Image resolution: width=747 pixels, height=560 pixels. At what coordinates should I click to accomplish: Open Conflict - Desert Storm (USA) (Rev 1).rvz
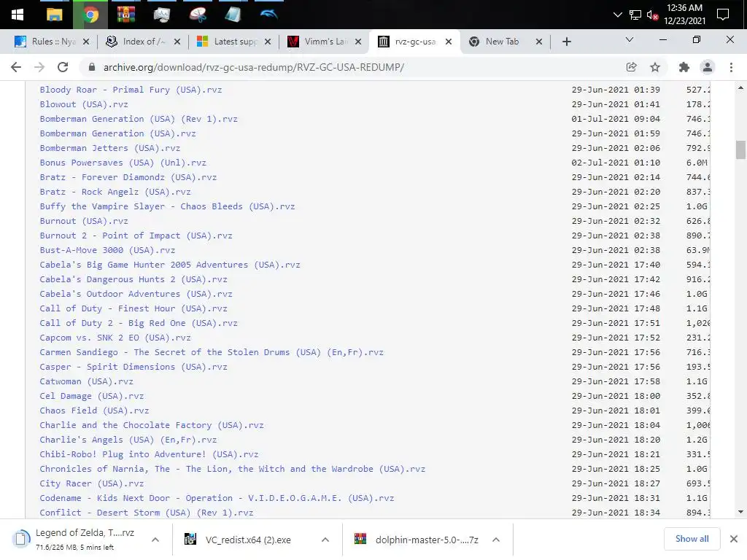(x=146, y=513)
